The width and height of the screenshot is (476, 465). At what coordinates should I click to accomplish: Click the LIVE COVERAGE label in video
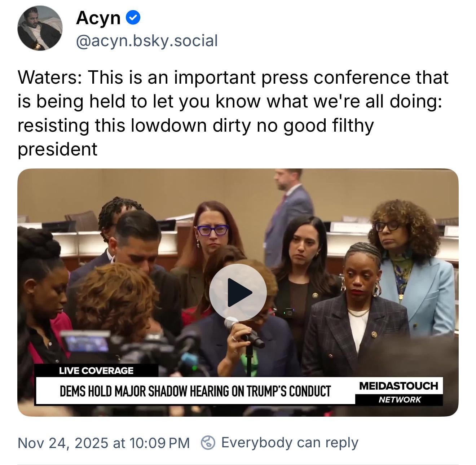[x=96, y=370]
